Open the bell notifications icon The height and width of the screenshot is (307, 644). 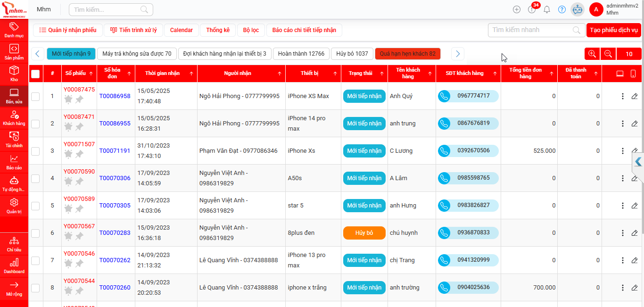(547, 9)
